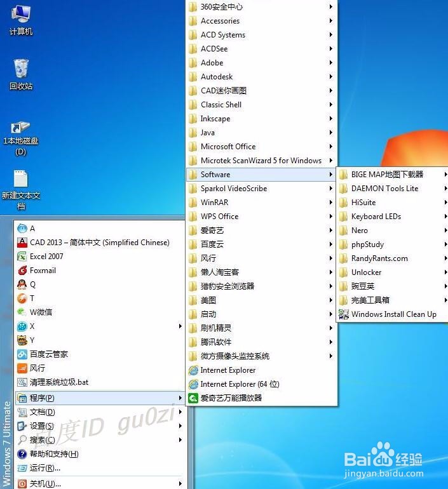Image resolution: width=448 pixels, height=489 pixels.
Task: Click the A entry icon in start menu
Action: [22, 229]
